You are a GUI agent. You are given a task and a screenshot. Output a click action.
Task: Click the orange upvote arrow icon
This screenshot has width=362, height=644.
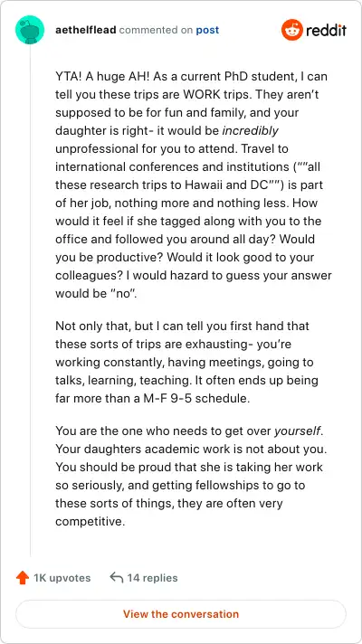point(23,578)
